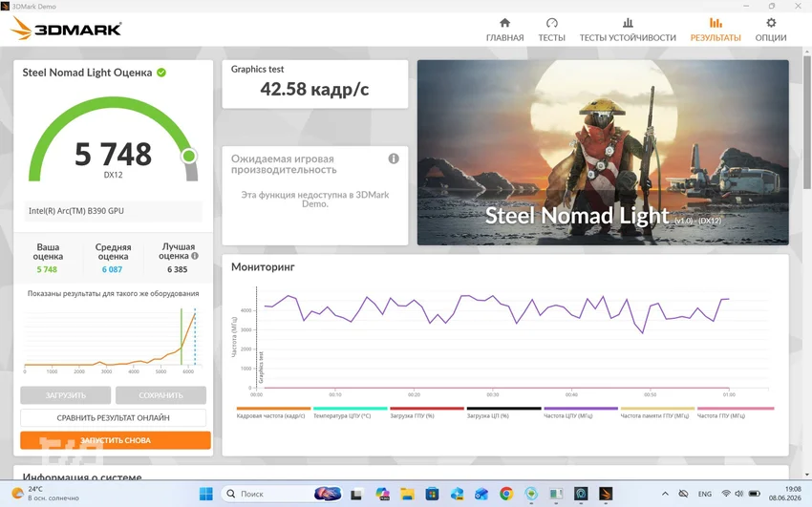Toggle Частота ЦПУ (МГц) legend
Image resolution: width=812 pixels, height=507 pixels.
point(580,412)
